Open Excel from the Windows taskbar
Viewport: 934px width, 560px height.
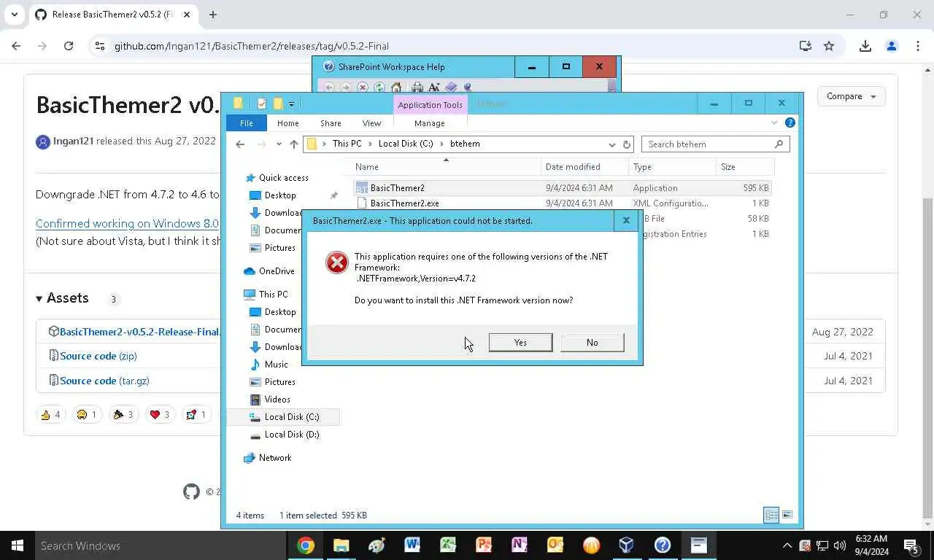tap(448, 545)
